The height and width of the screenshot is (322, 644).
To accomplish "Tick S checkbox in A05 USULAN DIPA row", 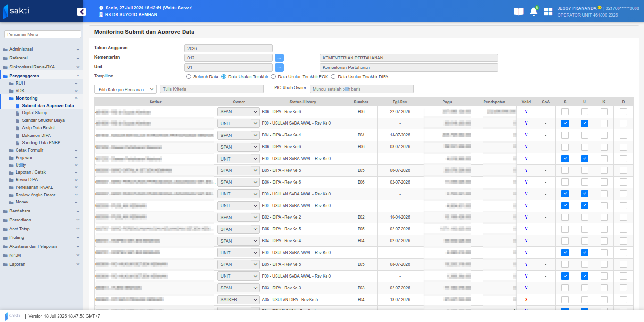I will (565, 299).
